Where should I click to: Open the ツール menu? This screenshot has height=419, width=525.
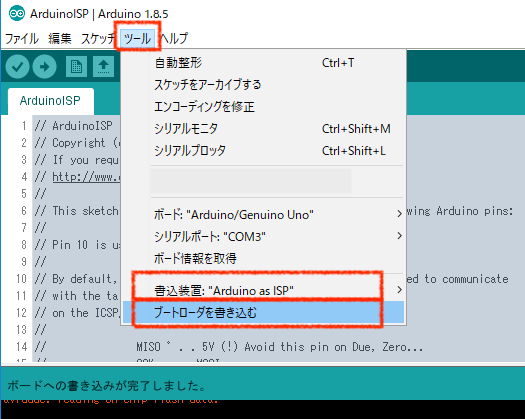pyautogui.click(x=137, y=39)
